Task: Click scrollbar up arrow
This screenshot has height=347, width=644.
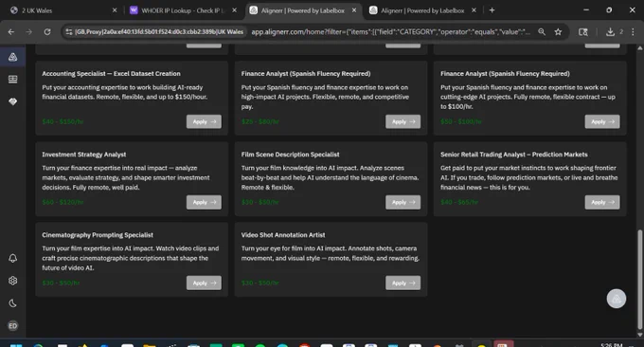Action: click(639, 48)
